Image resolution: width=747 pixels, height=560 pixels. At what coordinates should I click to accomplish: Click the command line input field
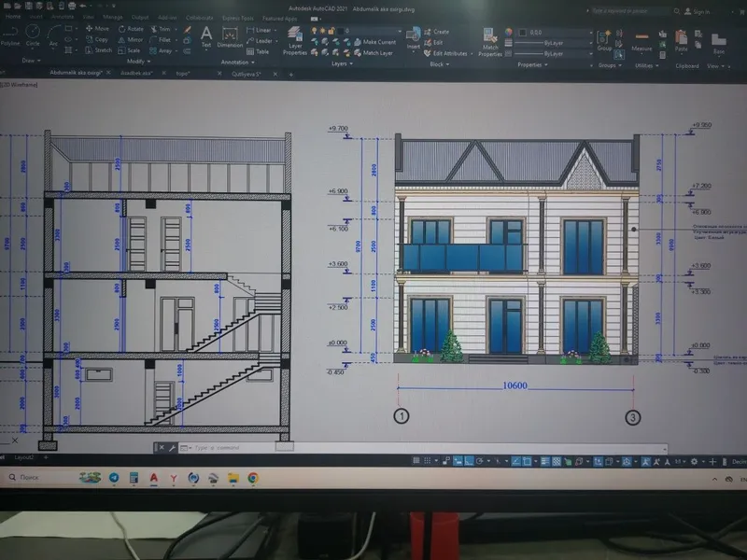pyautogui.click(x=424, y=448)
